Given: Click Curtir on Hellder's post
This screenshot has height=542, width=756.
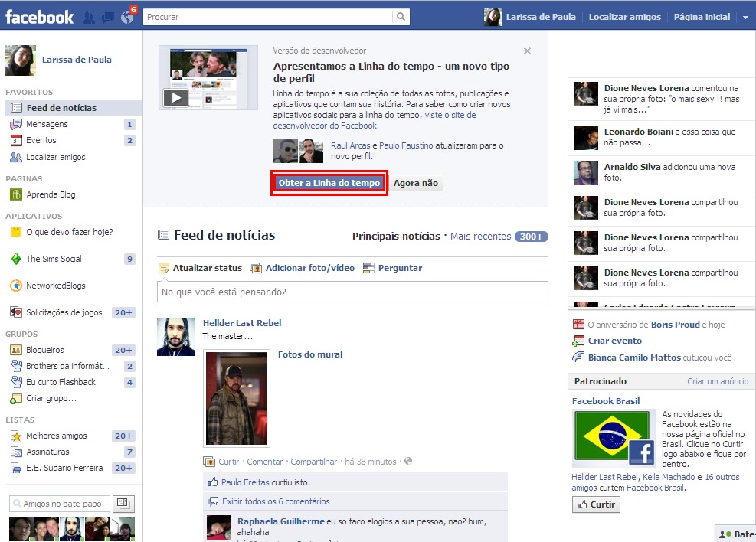Looking at the screenshot, I should click(228, 462).
